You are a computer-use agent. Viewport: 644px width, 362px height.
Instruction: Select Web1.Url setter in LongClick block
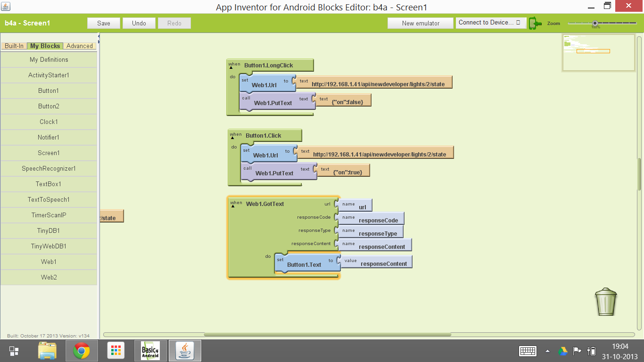coord(267,82)
